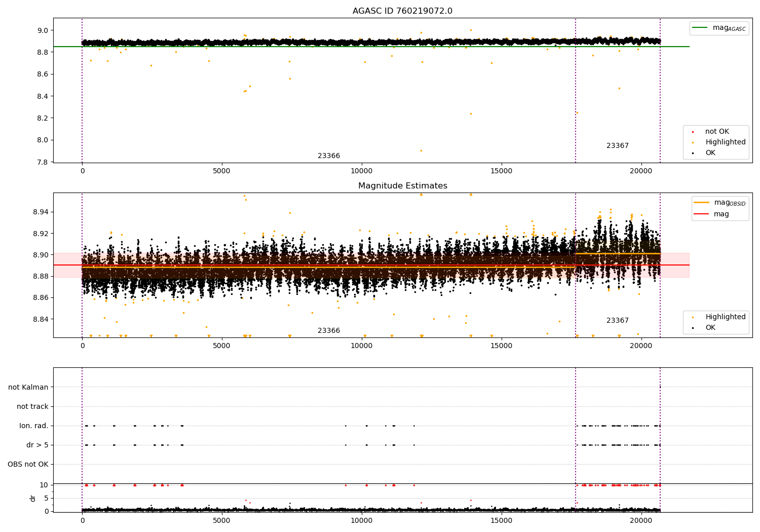This screenshot has width=760, height=532.
Task: Click 'Highlighted' legend entry in the top plot
Action: 726,142
